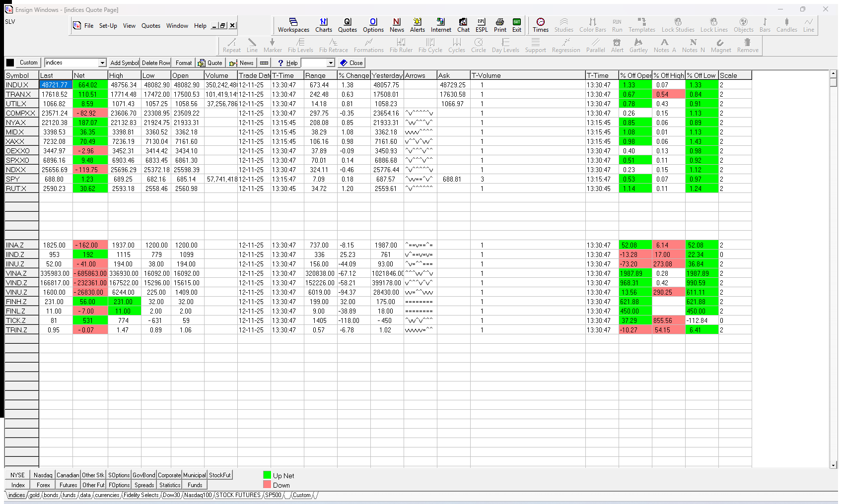Click the black color swatch beside Custom
Image resolution: width=842 pixels, height=504 pixels.
(x=10, y=63)
